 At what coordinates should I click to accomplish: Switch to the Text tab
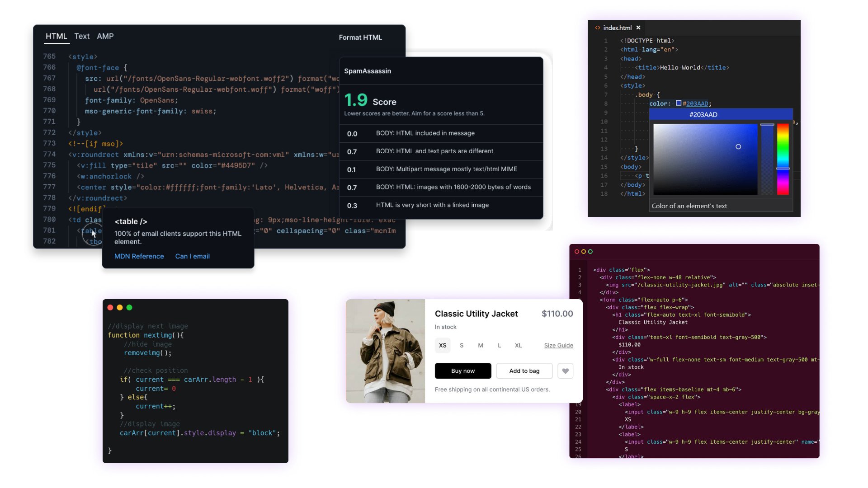[82, 36]
